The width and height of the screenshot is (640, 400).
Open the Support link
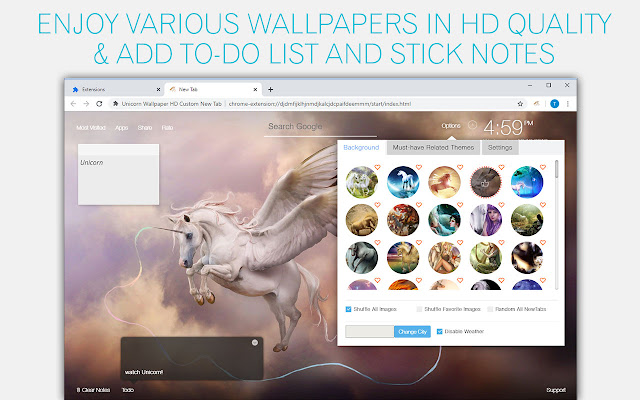tap(556, 390)
